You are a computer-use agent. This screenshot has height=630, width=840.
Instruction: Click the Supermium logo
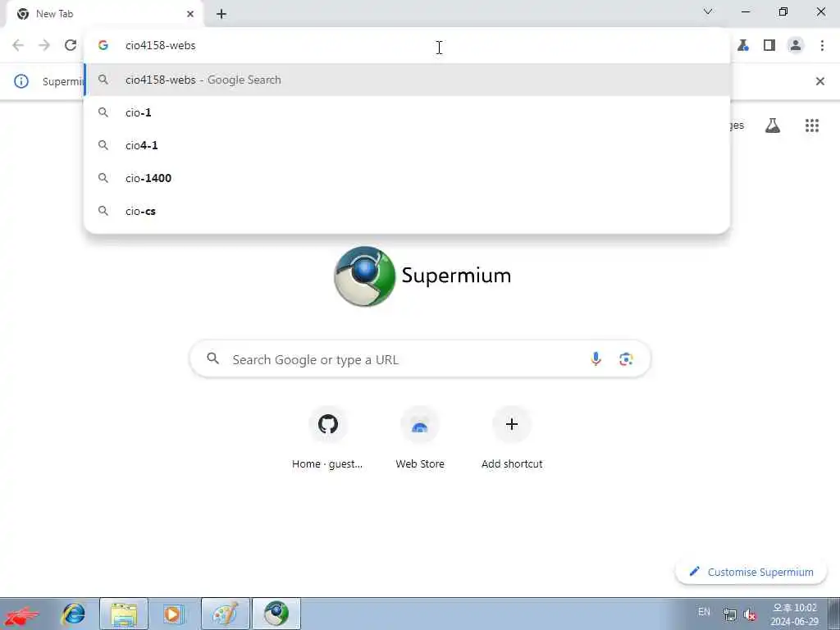pyautogui.click(x=422, y=276)
